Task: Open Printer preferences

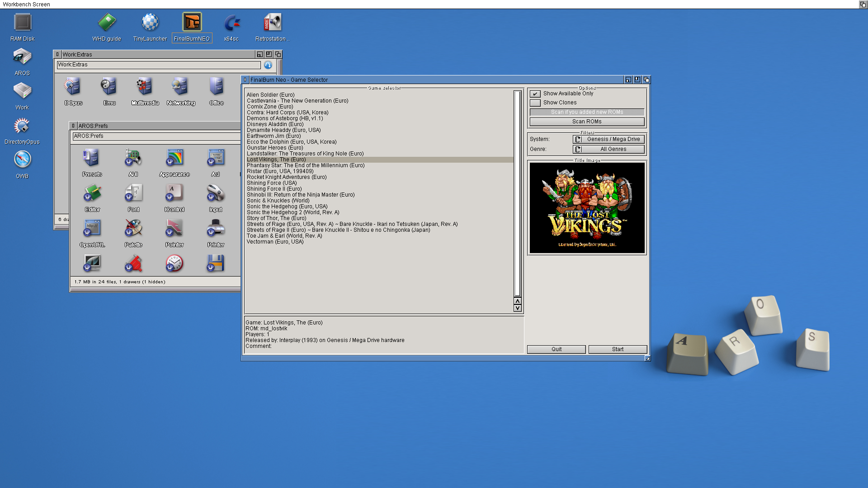Action: coord(216,233)
